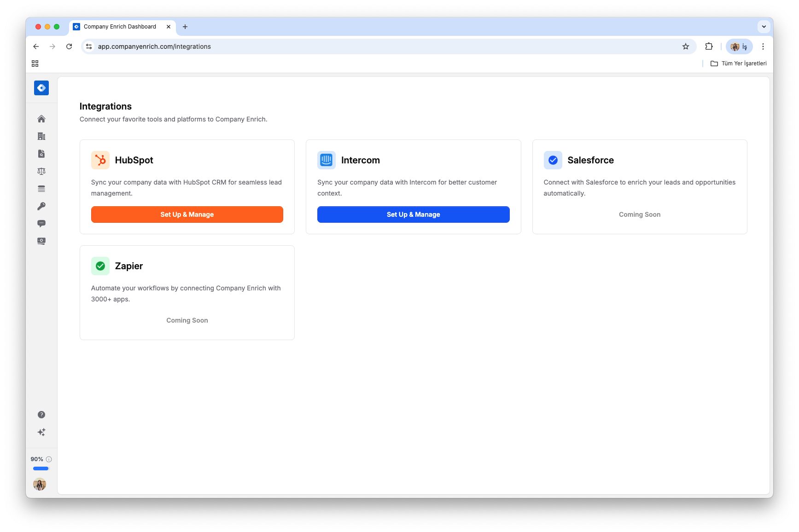
Task: Click the sparkle stars sidebar icon
Action: point(41,432)
